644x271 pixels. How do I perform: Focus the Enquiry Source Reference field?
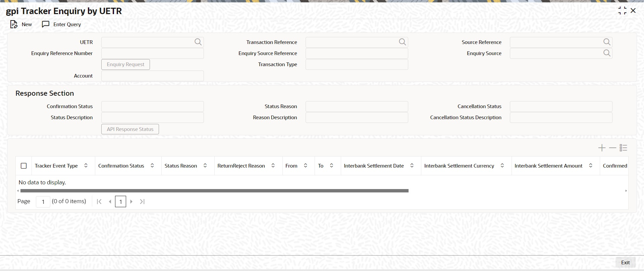click(x=357, y=53)
